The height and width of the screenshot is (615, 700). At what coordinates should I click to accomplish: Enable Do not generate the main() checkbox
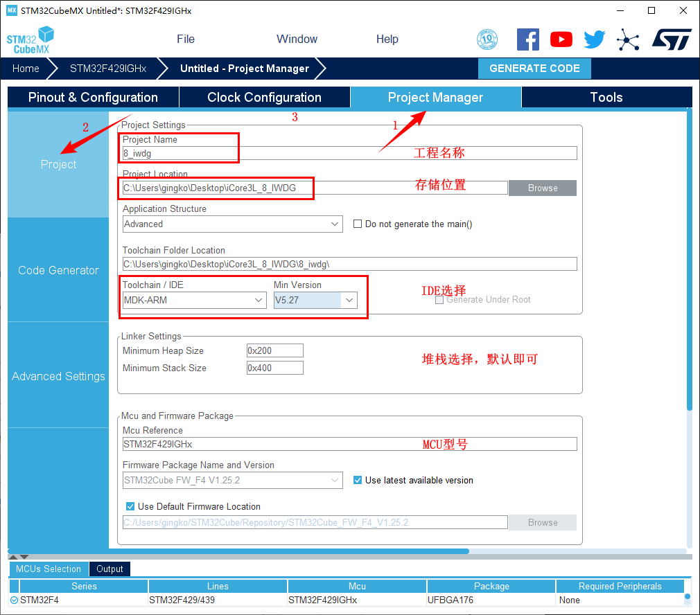pyautogui.click(x=358, y=224)
